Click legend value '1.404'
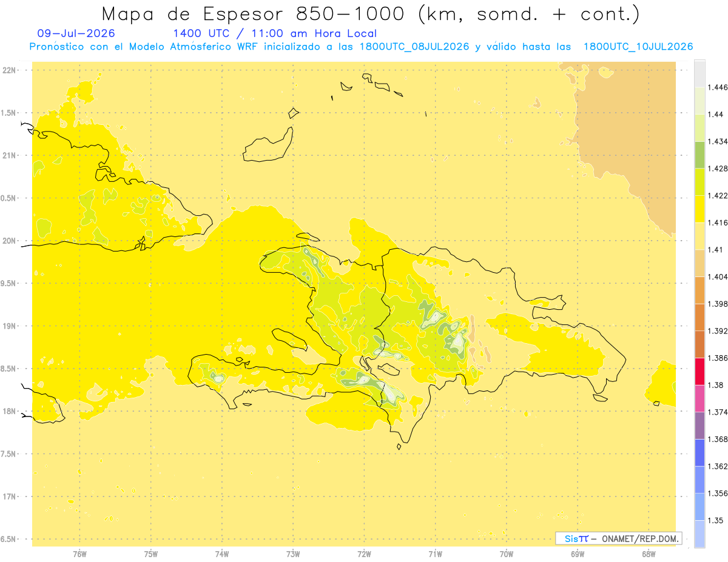Viewport: 728px width, 562px height. tap(718, 277)
